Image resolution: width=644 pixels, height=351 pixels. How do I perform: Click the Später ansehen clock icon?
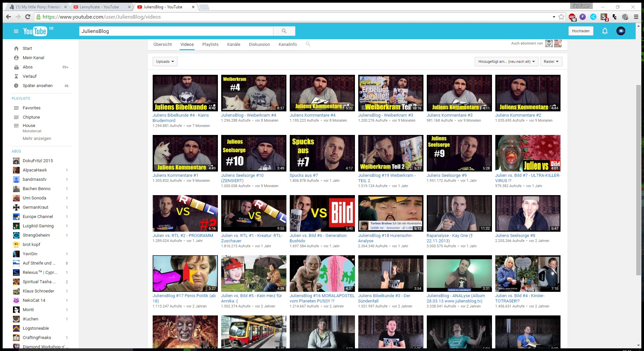[16, 86]
